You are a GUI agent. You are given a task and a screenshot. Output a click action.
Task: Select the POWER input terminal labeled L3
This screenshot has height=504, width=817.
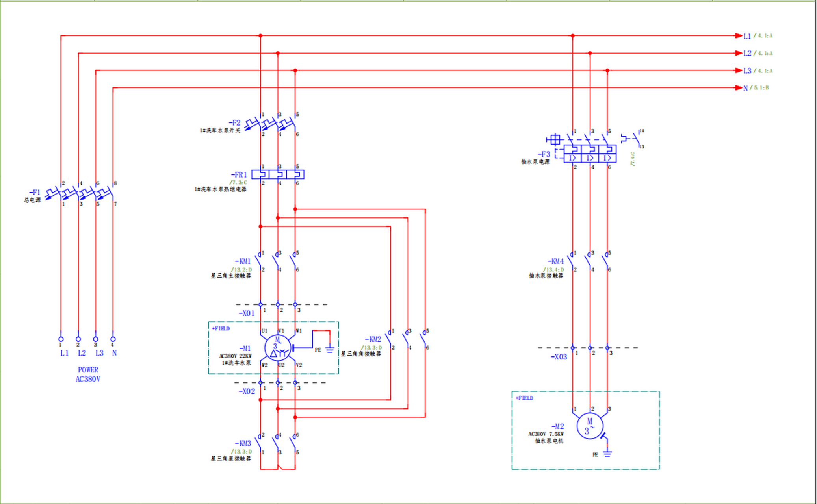pyautogui.click(x=95, y=339)
